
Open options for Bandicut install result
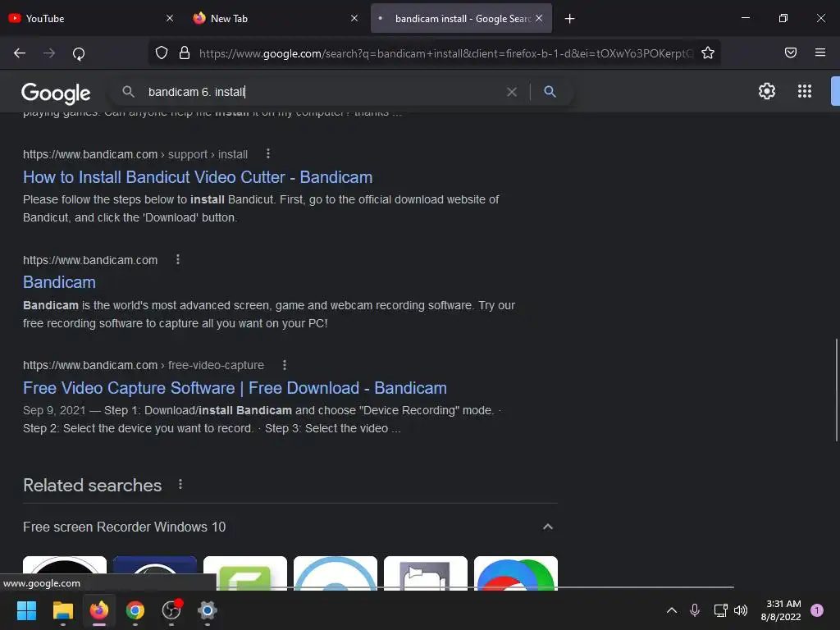(x=268, y=154)
